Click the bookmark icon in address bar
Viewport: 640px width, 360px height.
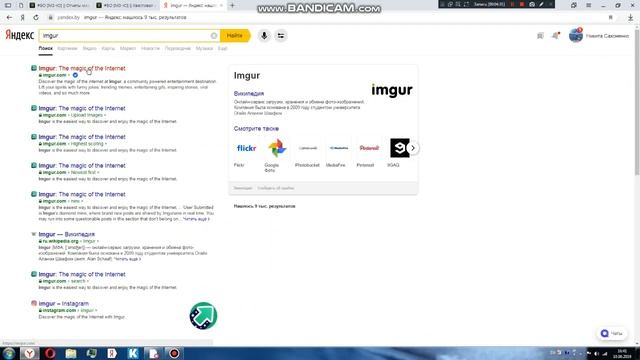(611, 18)
